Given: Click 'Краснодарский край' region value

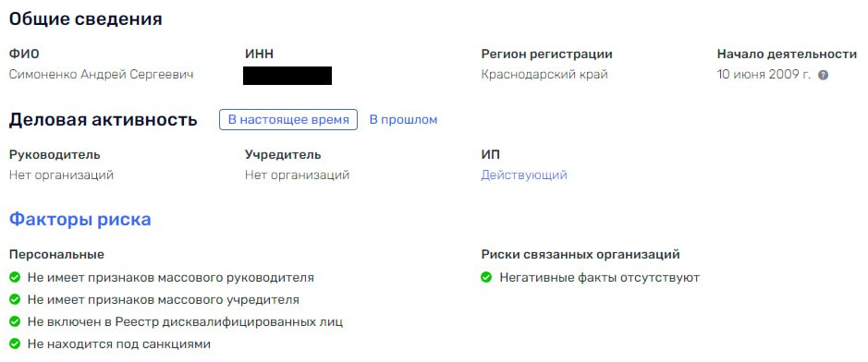Looking at the screenshot, I should click(544, 75).
